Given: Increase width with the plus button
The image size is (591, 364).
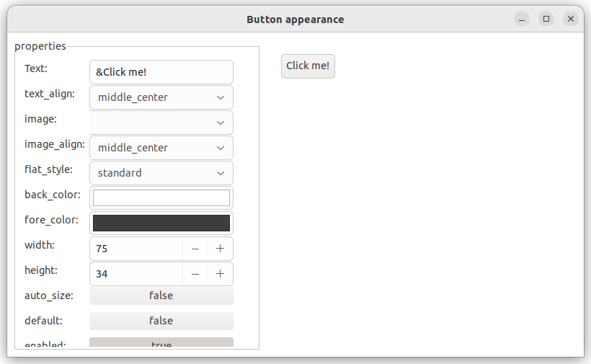Looking at the screenshot, I should pos(221,249).
